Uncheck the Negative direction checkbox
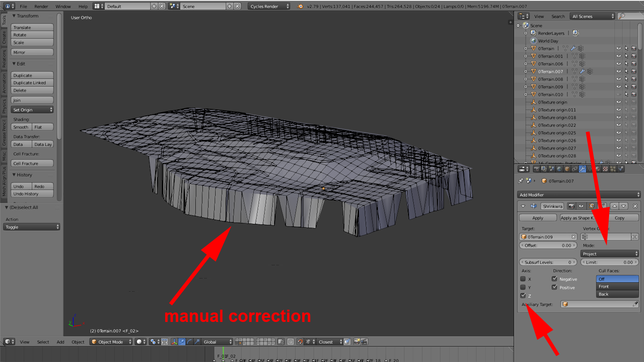The image size is (644, 362). point(554,279)
